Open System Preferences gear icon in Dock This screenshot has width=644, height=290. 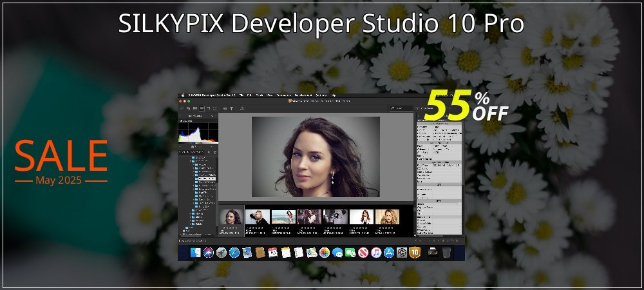coord(402,252)
